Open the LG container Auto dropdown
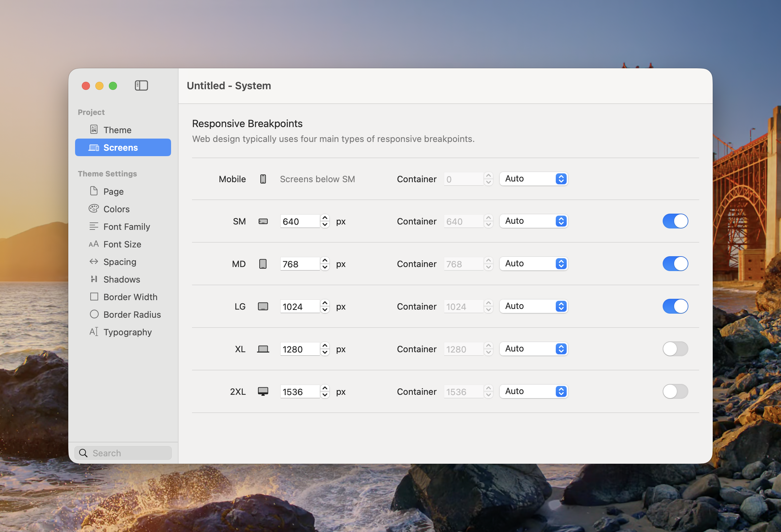The width and height of the screenshot is (781, 532). [x=534, y=307]
